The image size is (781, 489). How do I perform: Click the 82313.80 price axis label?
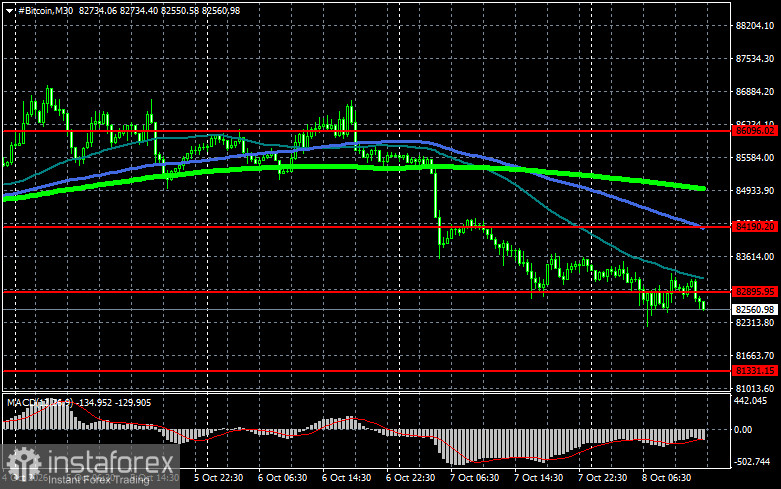click(755, 323)
